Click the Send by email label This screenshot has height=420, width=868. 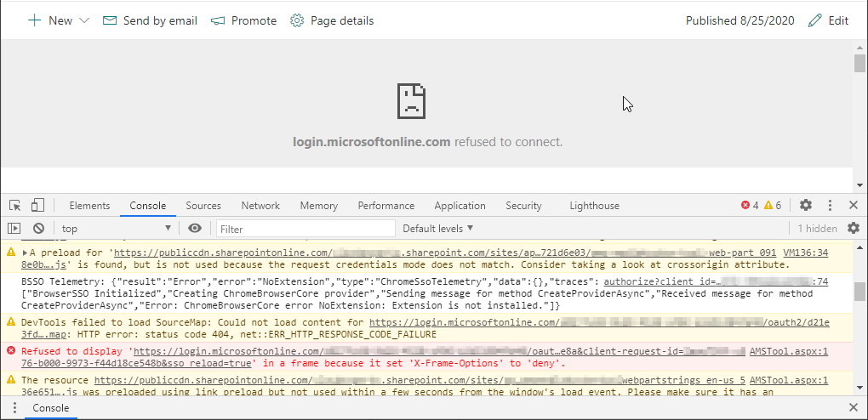point(160,21)
